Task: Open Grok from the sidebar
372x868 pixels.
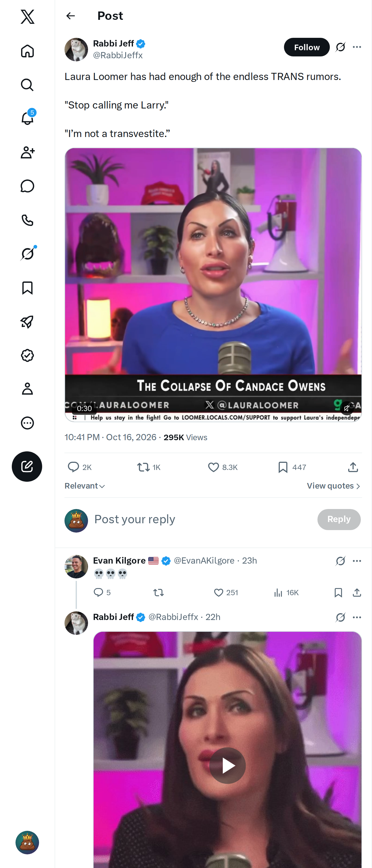Action: point(27,254)
